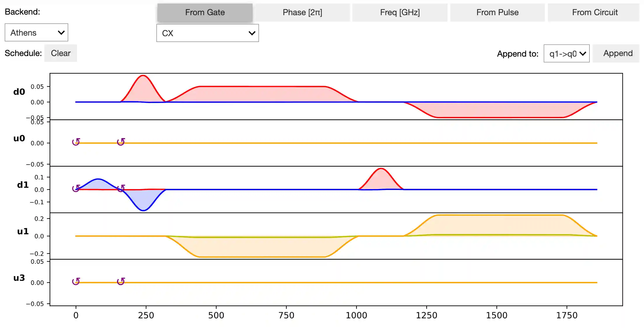
Task: Open the Athens backend dropdown
Action: coord(36,33)
